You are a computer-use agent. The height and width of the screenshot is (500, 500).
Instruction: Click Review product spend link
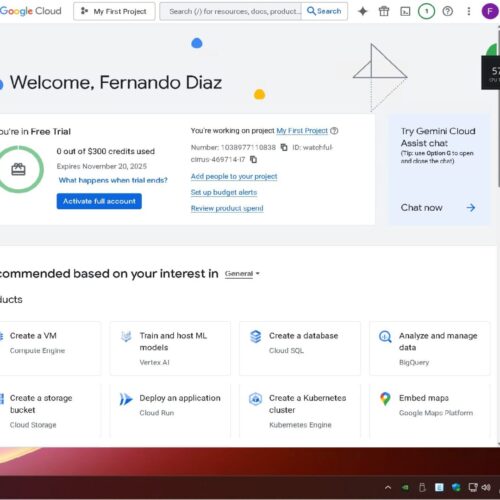(227, 208)
